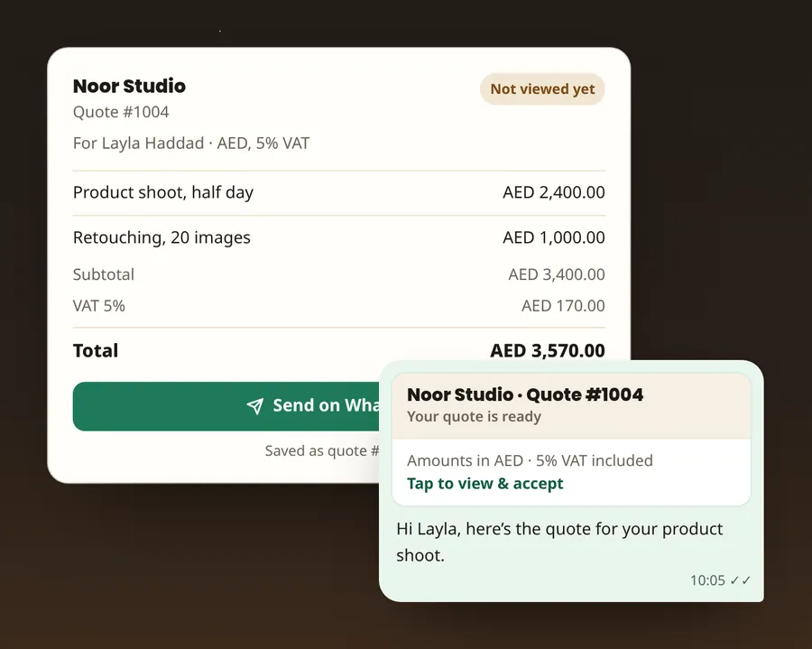
Task: Click For Layla Haddad · AED, 5% VAT text
Action: coord(191,143)
